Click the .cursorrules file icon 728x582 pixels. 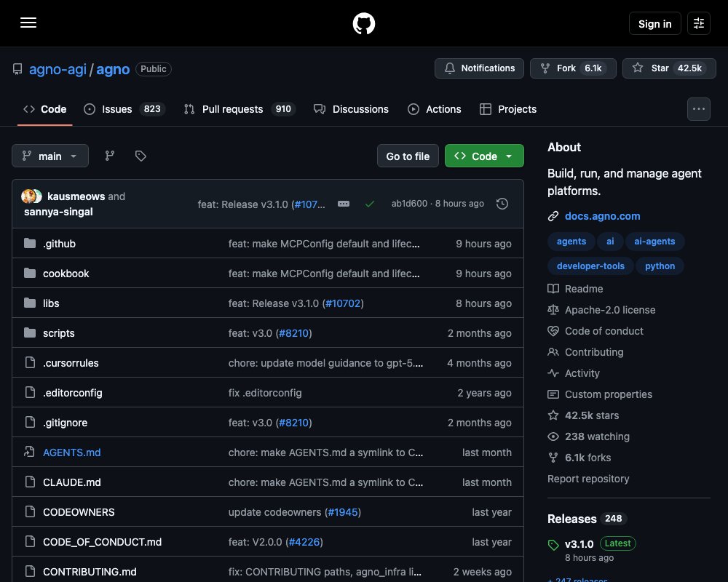[30, 362]
